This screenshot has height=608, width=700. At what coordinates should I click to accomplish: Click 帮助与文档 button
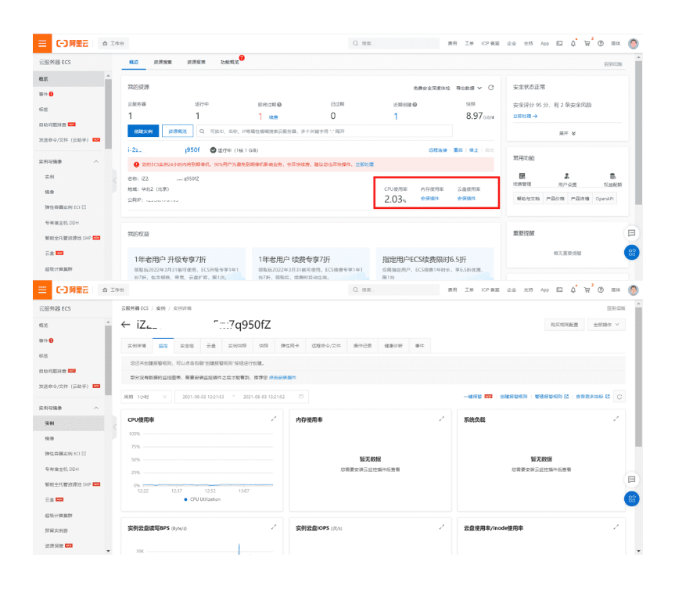(x=528, y=199)
